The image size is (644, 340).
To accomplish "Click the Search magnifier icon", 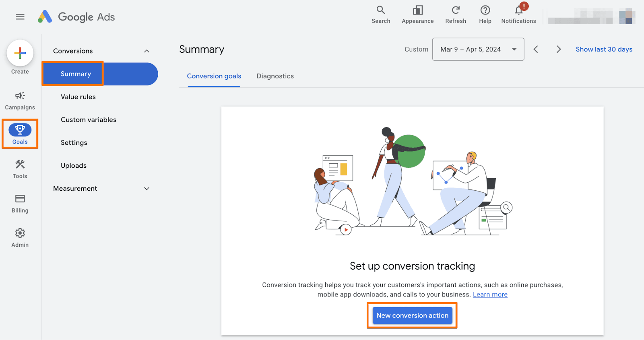I will pyautogui.click(x=380, y=14).
